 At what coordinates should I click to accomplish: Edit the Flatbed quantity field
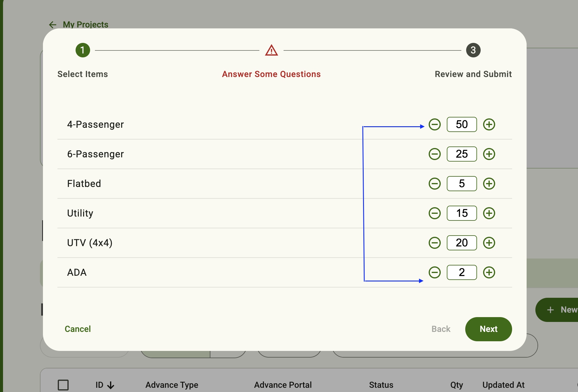point(462,184)
